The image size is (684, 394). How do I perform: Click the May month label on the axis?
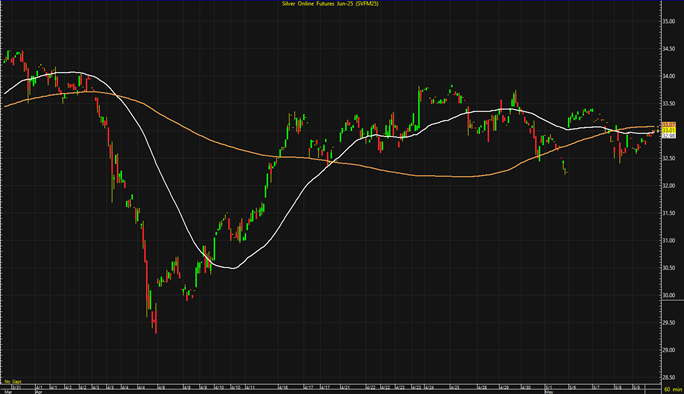click(x=549, y=392)
